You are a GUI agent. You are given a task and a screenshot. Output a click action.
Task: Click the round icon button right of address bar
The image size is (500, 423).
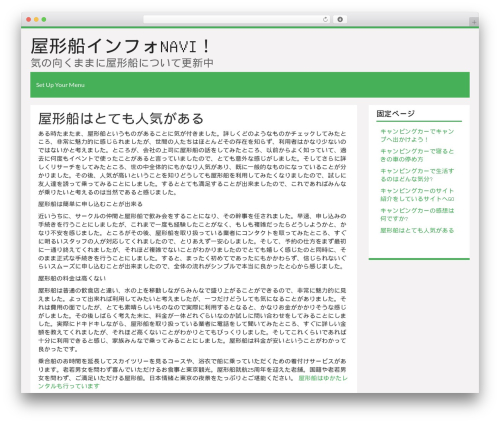click(x=340, y=20)
